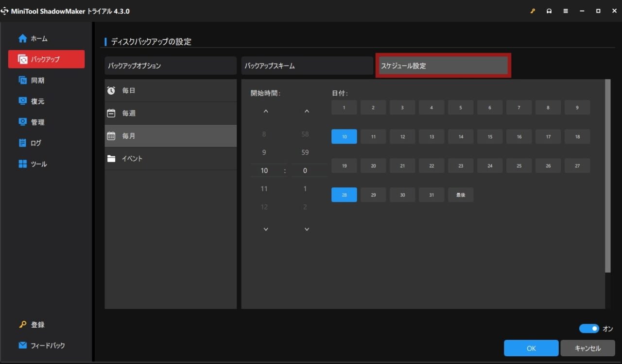Select day 18 in the date grid

pos(577,136)
